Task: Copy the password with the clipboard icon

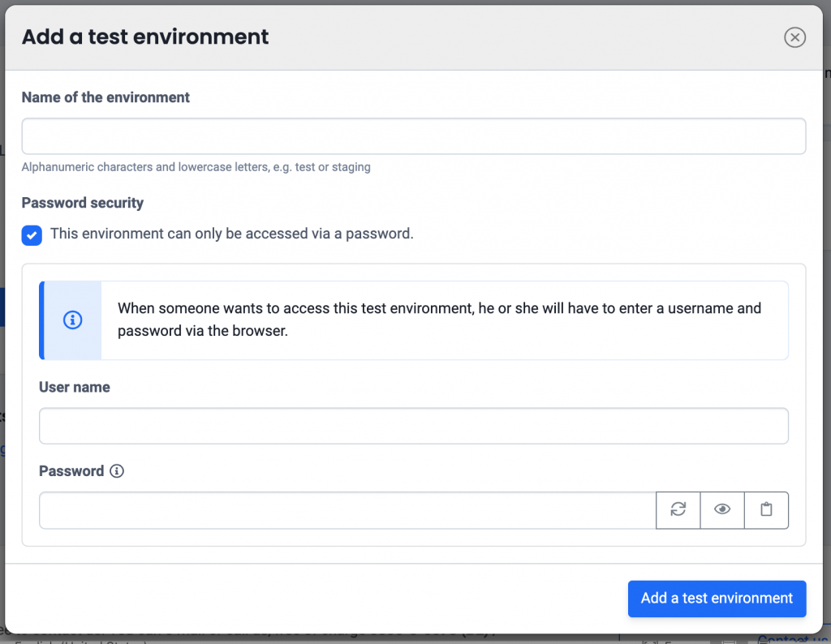Action: click(766, 509)
